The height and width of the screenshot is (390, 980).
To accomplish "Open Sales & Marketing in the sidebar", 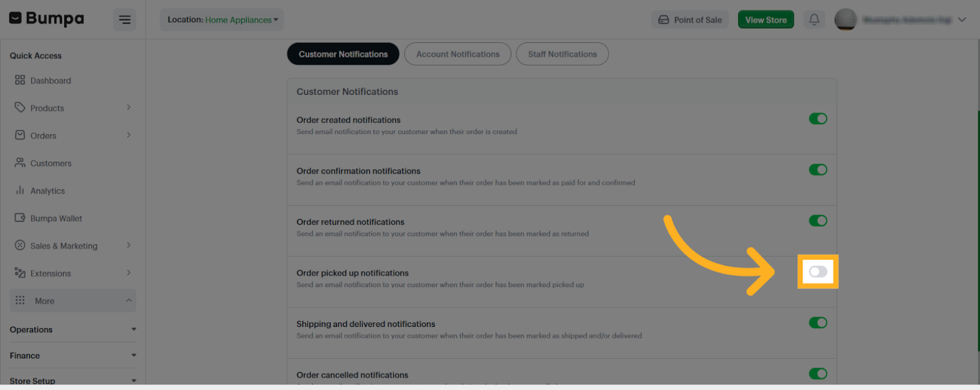I will tap(64, 246).
